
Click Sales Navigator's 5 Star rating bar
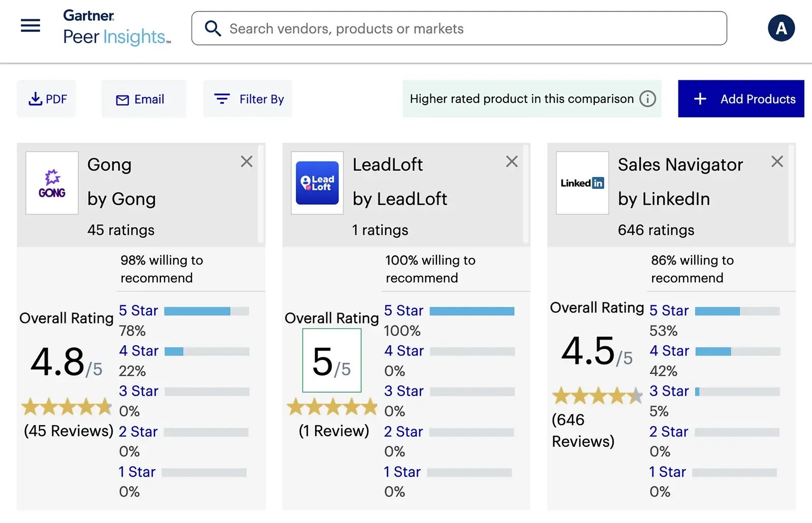pos(737,311)
